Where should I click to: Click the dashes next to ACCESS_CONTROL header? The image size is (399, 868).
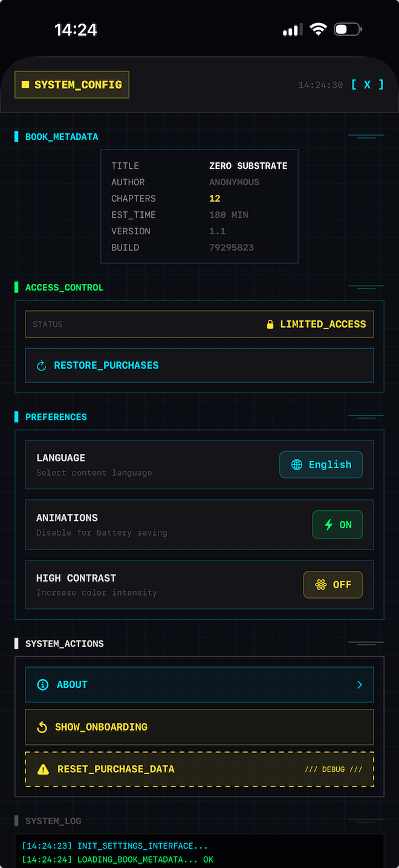coord(365,287)
